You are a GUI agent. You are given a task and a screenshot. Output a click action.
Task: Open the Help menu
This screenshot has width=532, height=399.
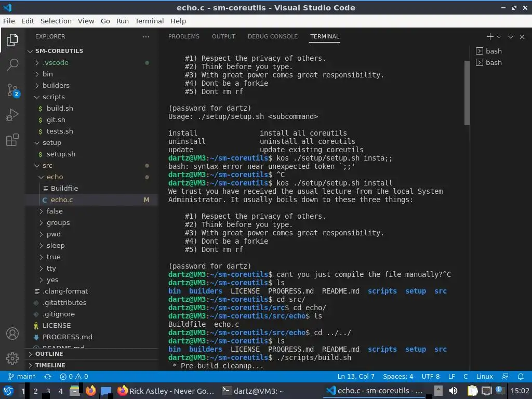tap(178, 21)
